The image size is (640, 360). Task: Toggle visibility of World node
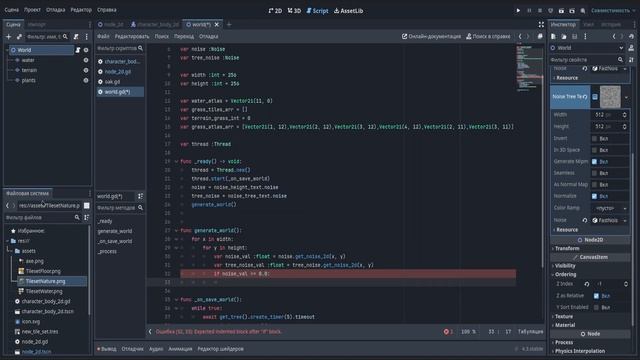[86, 50]
